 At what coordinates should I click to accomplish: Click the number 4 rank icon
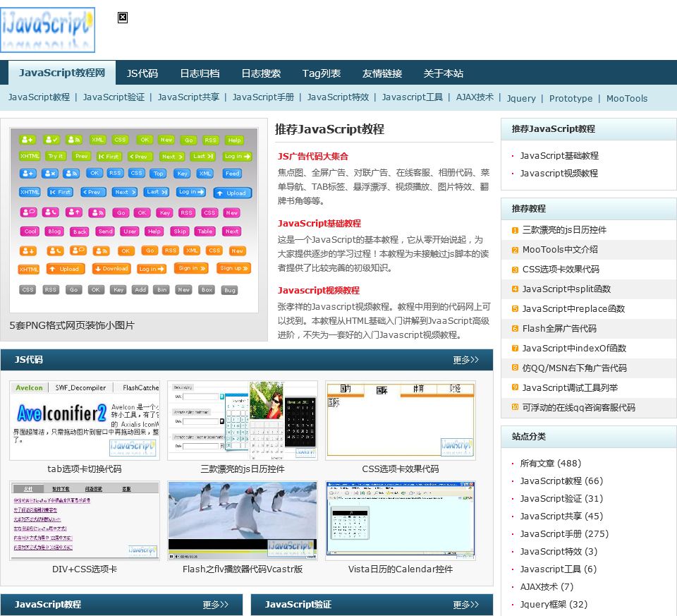[515, 289]
